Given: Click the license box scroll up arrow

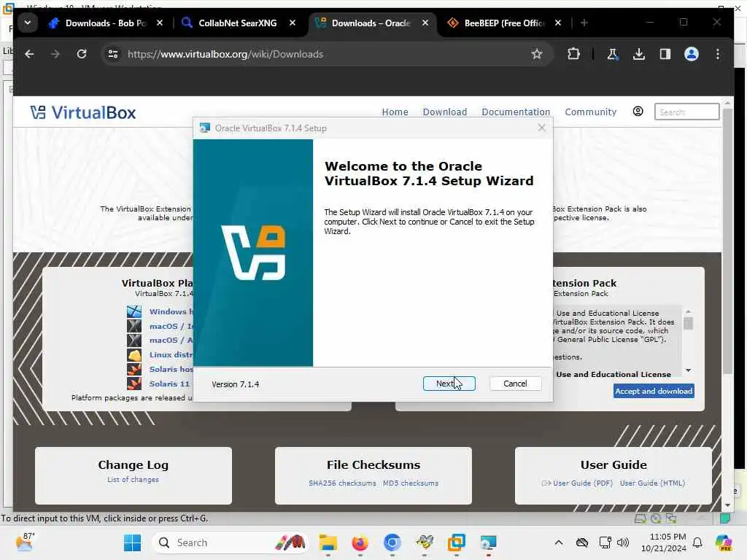Looking at the screenshot, I should click(688, 311).
